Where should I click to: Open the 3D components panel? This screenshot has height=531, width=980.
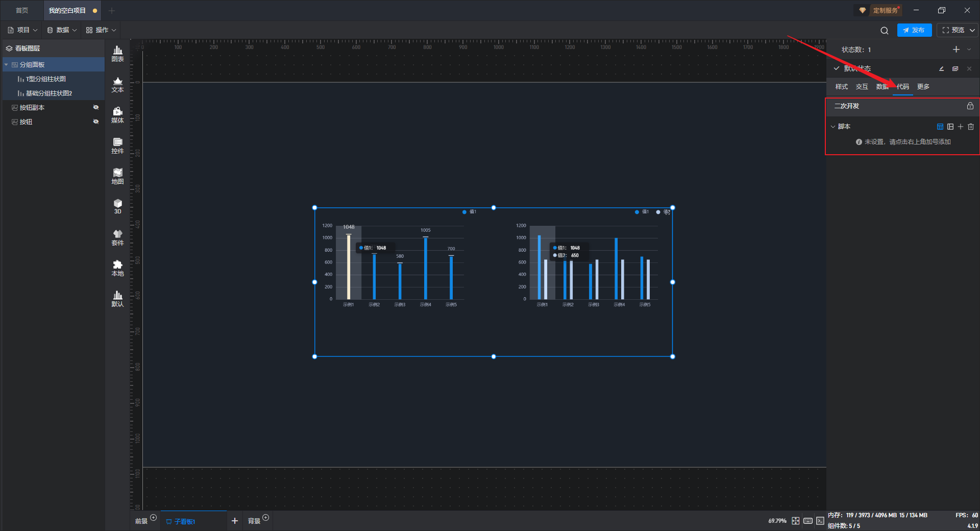[117, 206]
